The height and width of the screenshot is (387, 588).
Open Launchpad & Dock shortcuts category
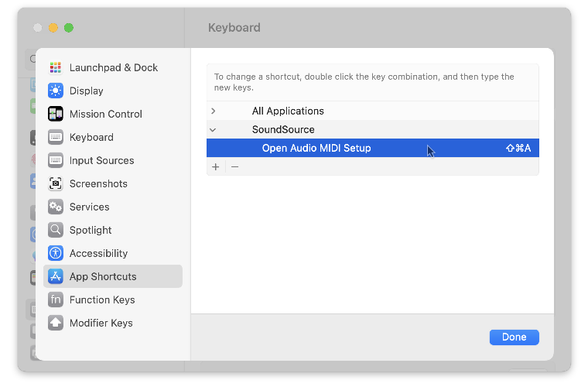pyautogui.click(x=114, y=67)
